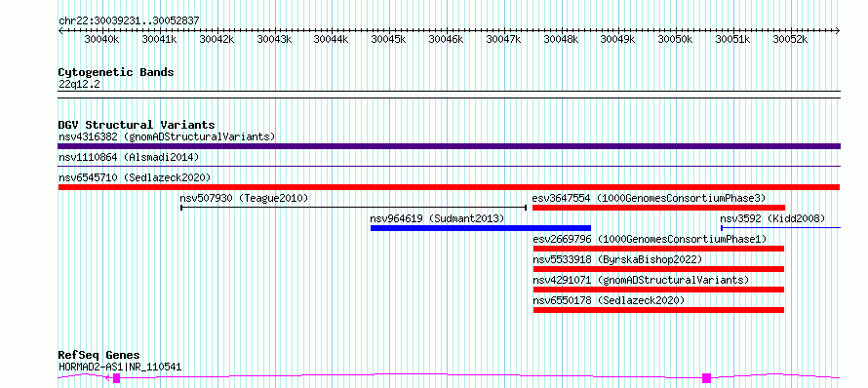Select the red nsv6545710 variant bar

[449, 187]
